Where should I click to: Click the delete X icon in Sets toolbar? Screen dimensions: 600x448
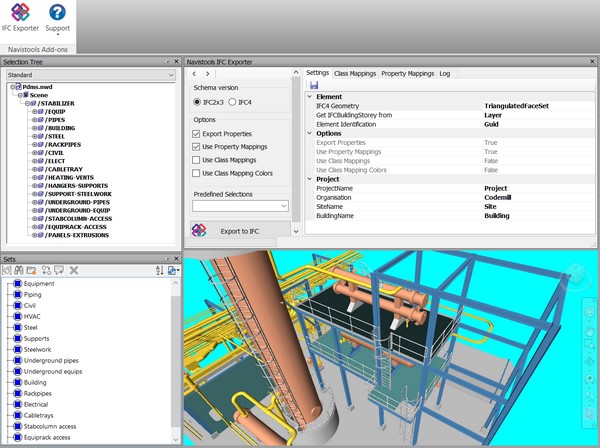(x=73, y=270)
